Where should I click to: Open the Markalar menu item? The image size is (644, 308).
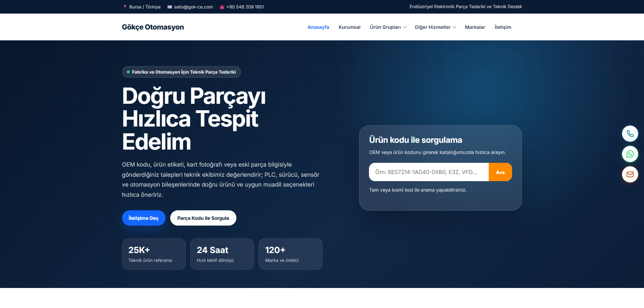(x=475, y=27)
